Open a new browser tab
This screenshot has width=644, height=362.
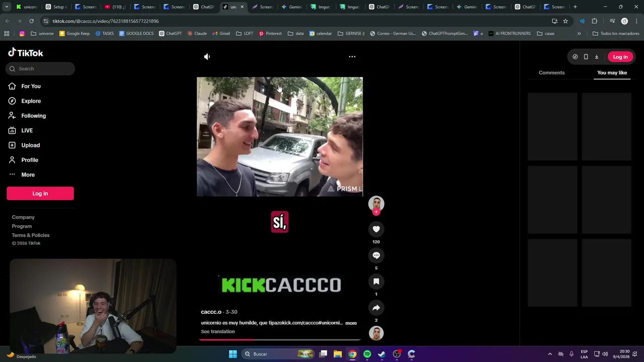tap(575, 7)
